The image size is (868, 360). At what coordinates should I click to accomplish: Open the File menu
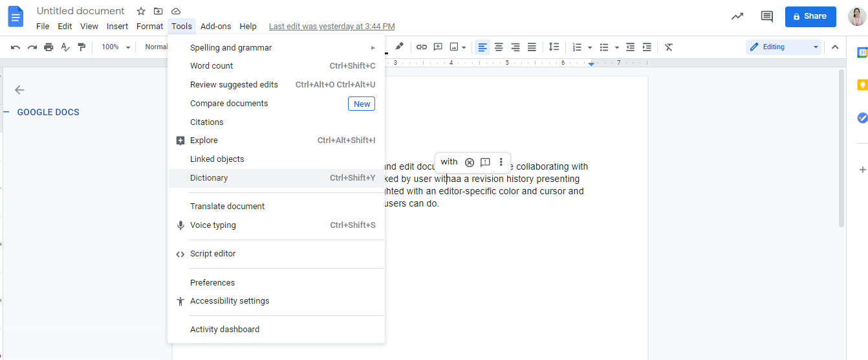point(43,27)
